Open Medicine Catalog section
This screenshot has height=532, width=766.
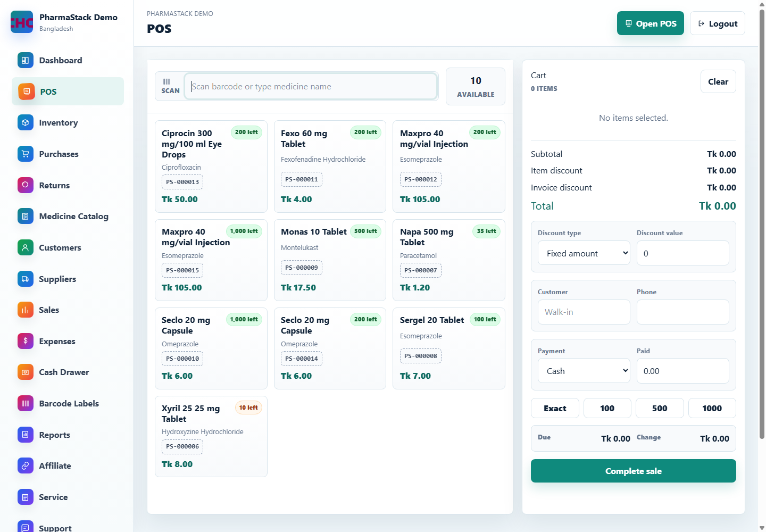click(68, 216)
